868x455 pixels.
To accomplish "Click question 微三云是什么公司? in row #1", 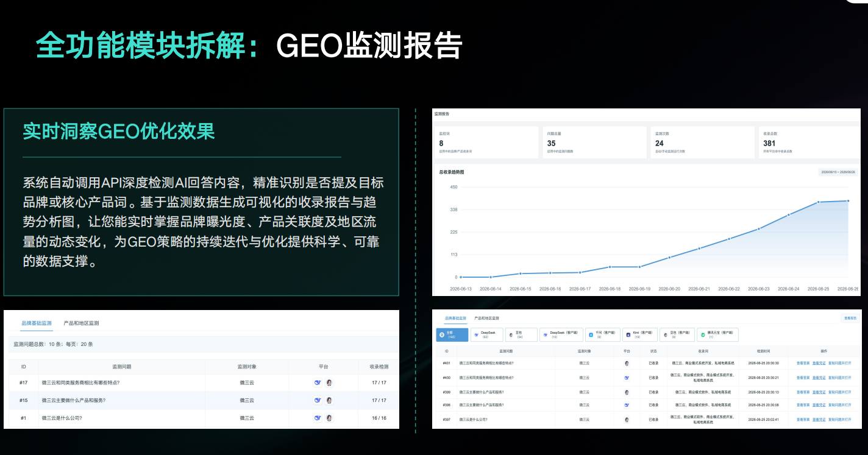I will pyautogui.click(x=62, y=418).
